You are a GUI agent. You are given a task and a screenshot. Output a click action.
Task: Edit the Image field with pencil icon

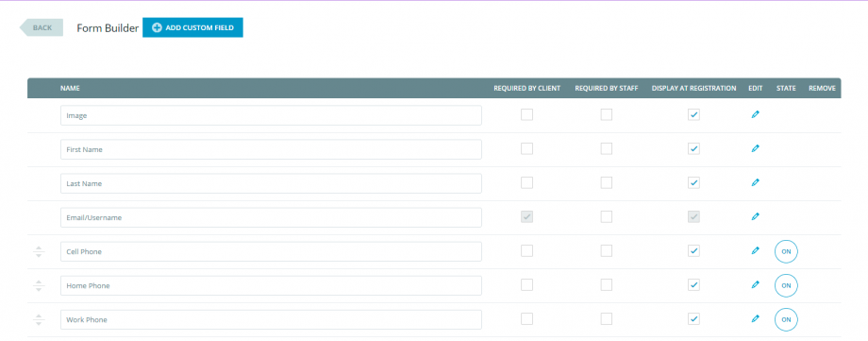point(755,115)
